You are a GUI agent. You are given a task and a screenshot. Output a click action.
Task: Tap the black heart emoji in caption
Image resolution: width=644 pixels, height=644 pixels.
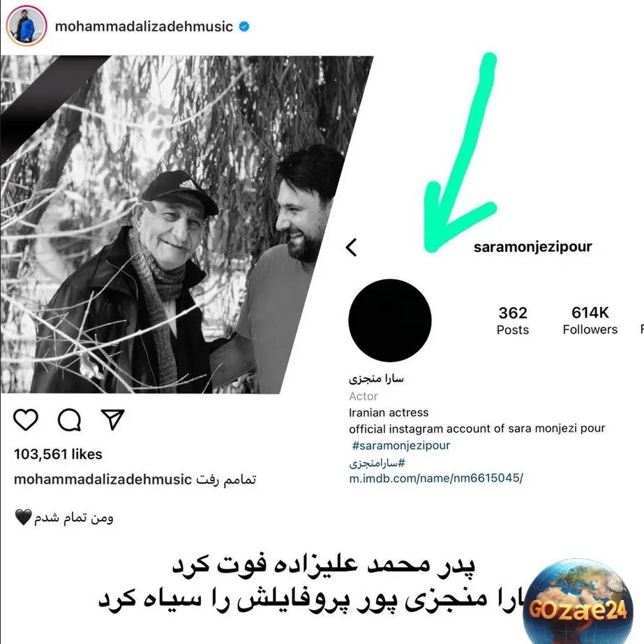(x=24, y=517)
